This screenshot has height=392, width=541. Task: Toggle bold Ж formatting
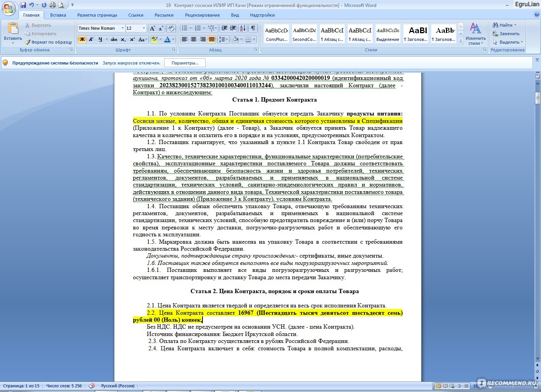pos(82,39)
